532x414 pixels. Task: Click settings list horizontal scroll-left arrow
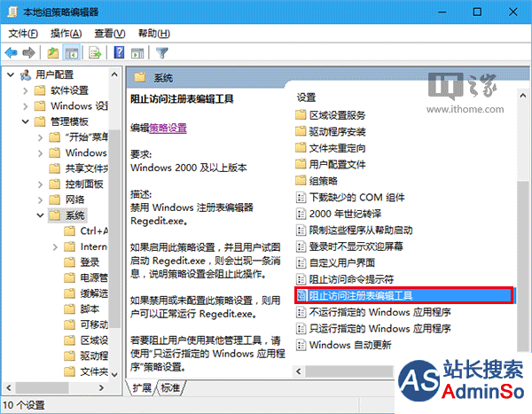[299, 371]
